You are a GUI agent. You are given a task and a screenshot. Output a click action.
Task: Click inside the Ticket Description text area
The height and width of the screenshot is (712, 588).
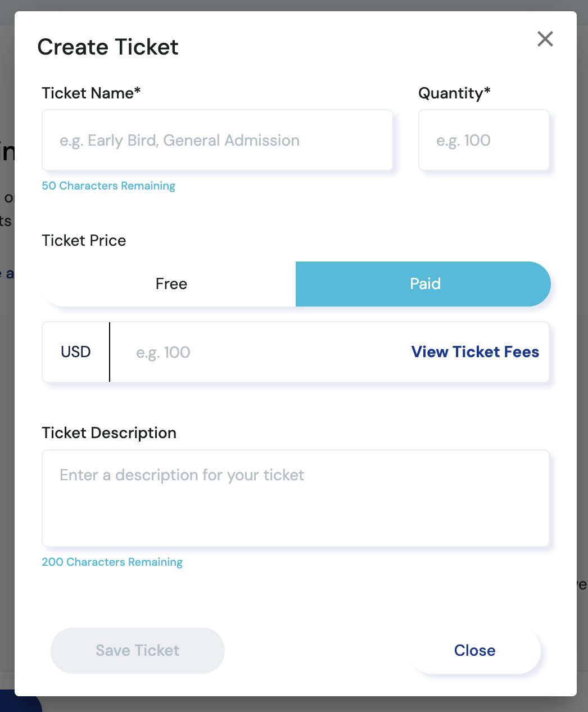(x=295, y=498)
